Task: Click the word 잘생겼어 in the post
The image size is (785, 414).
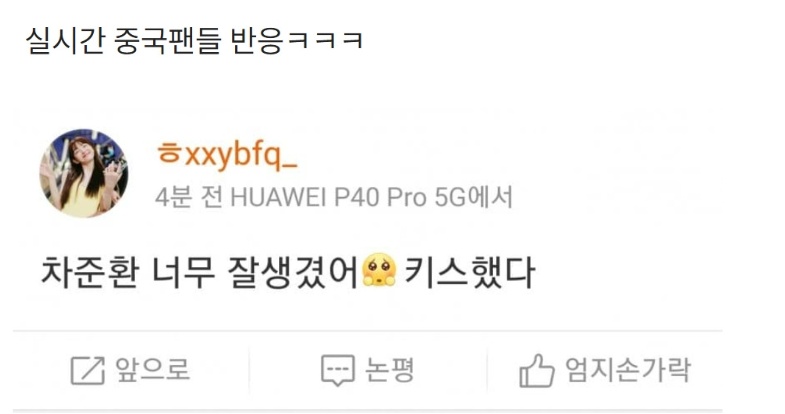Action: (x=293, y=272)
